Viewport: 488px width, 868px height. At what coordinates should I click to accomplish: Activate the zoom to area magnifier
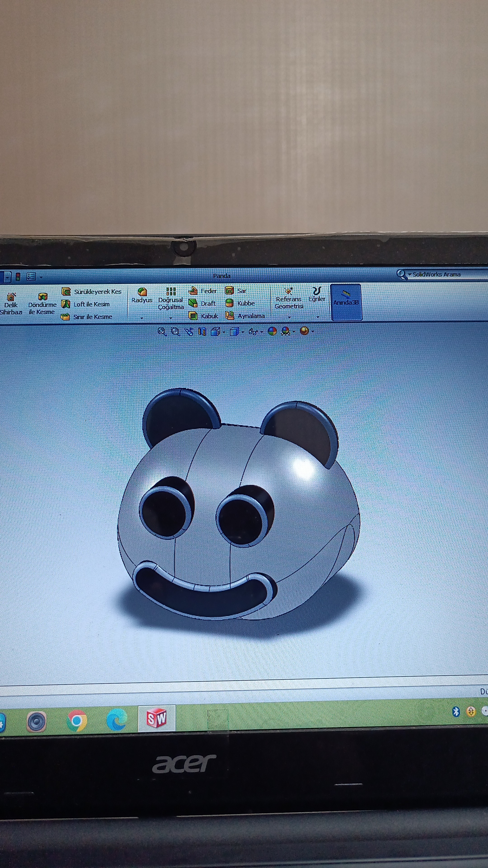click(x=176, y=332)
